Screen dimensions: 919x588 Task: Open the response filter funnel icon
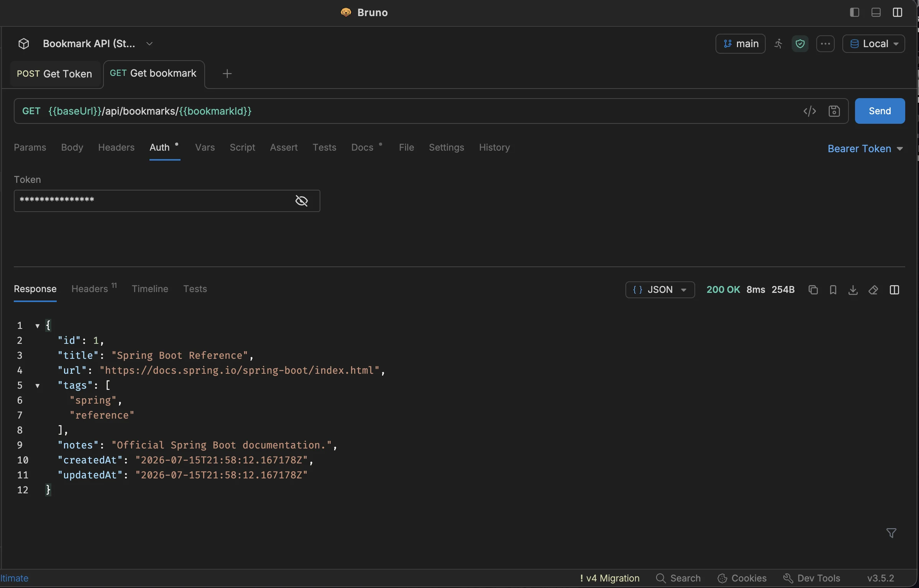pos(891,533)
